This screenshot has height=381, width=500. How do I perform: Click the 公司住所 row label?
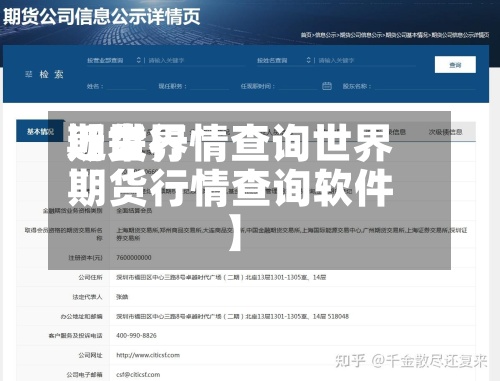90,277
